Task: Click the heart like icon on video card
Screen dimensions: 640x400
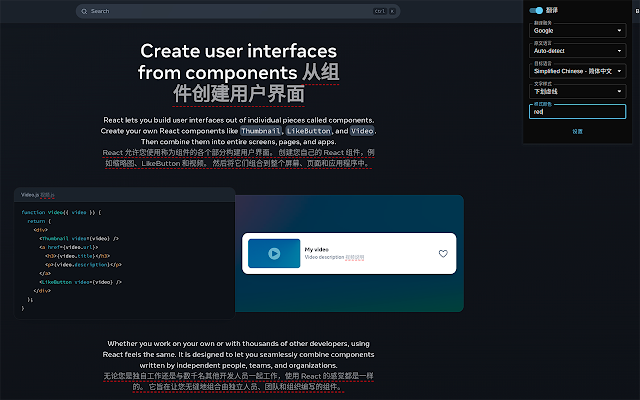Action: (443, 253)
